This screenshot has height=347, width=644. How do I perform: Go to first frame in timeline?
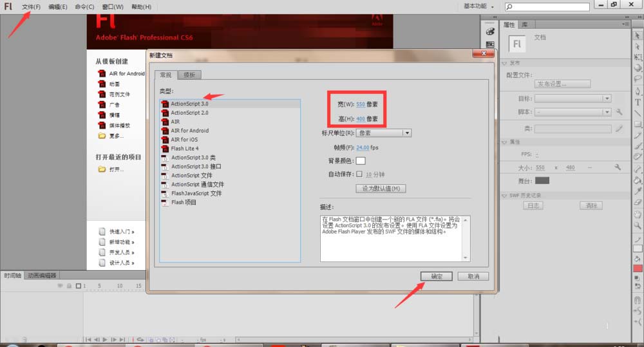coord(88,340)
